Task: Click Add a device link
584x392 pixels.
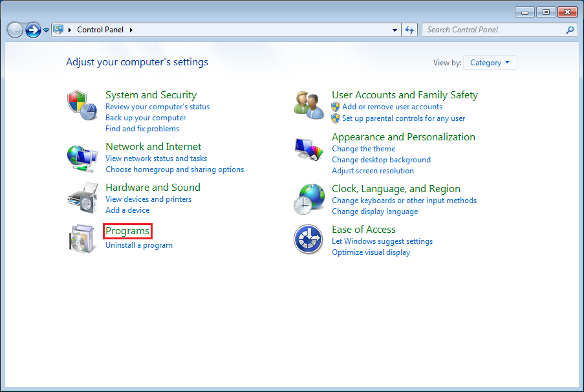Action: (127, 210)
